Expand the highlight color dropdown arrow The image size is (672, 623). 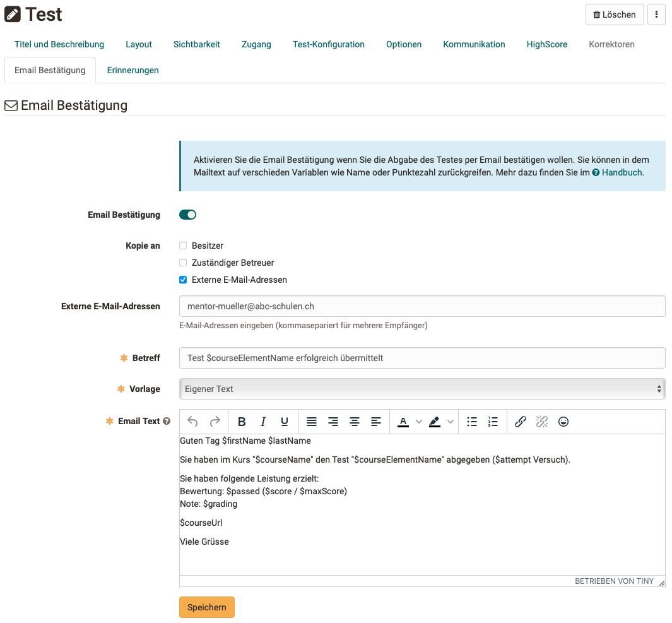(450, 422)
